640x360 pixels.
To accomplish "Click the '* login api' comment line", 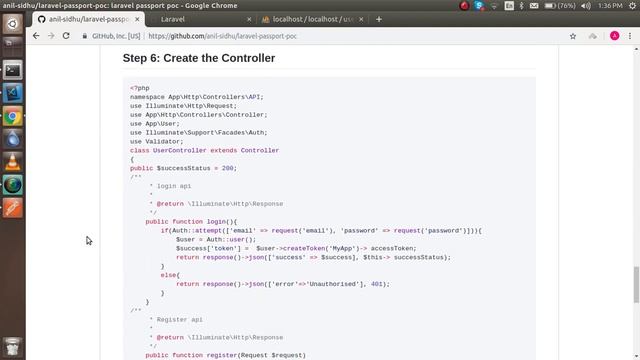I will (x=170, y=186).
